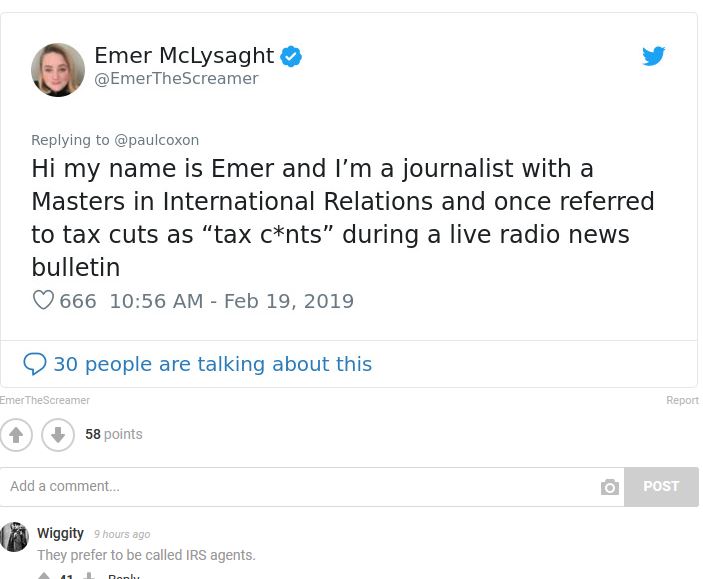Click the camera icon in comment box

click(x=609, y=487)
